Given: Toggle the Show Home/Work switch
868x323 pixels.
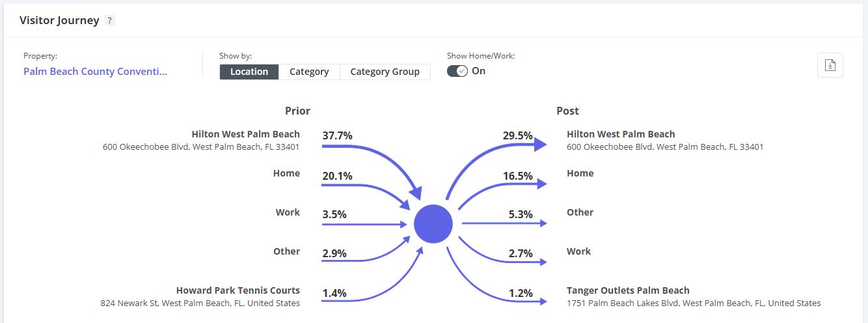Looking at the screenshot, I should [x=457, y=71].
